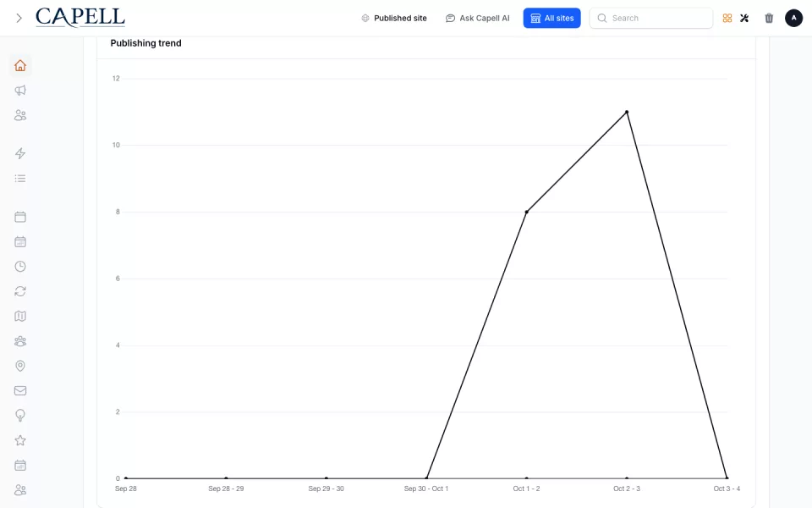812x508 pixels.
Task: Click the Capell logo
Action: click(80, 18)
